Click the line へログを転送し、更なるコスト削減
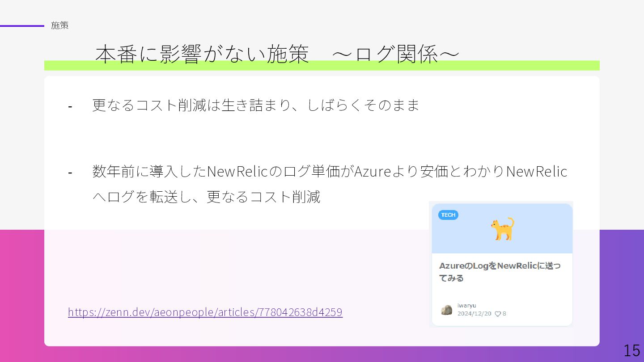This screenshot has width=644, height=362. (x=206, y=197)
